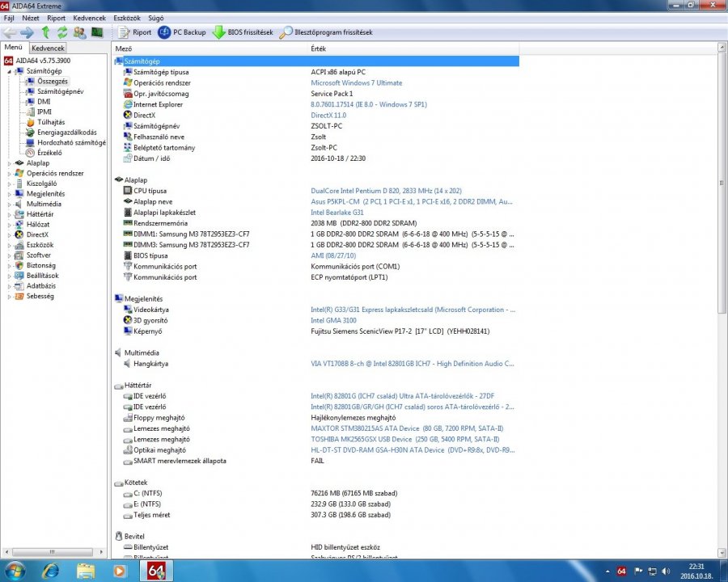The image size is (728, 582).
Task: Select Érzékelő in the tree
Action: 49,153
